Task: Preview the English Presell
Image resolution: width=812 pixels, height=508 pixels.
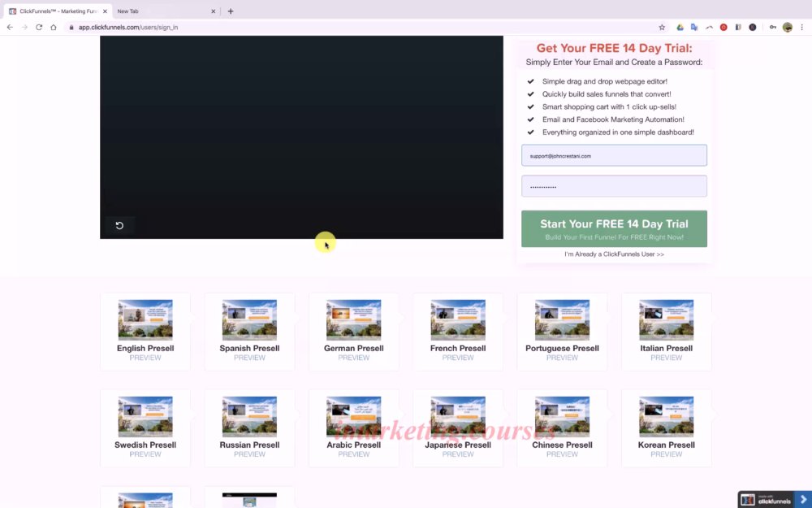Action: (x=145, y=358)
